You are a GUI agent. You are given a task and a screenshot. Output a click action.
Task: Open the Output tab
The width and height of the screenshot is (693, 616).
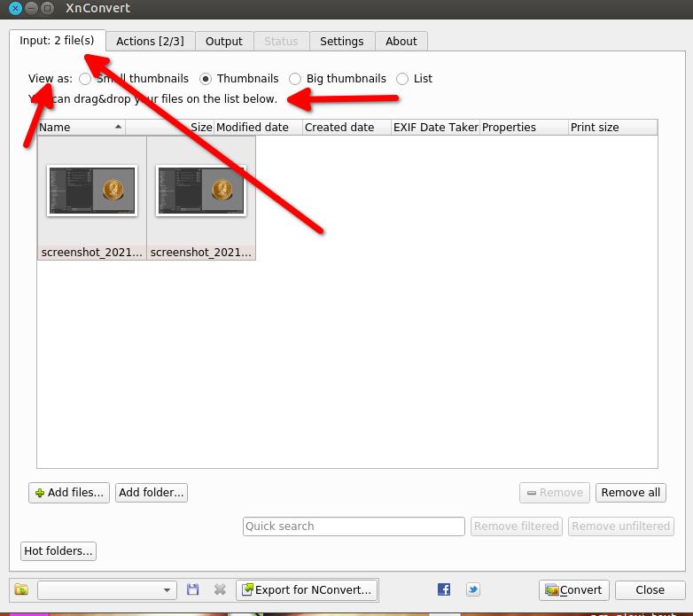pyautogui.click(x=224, y=41)
